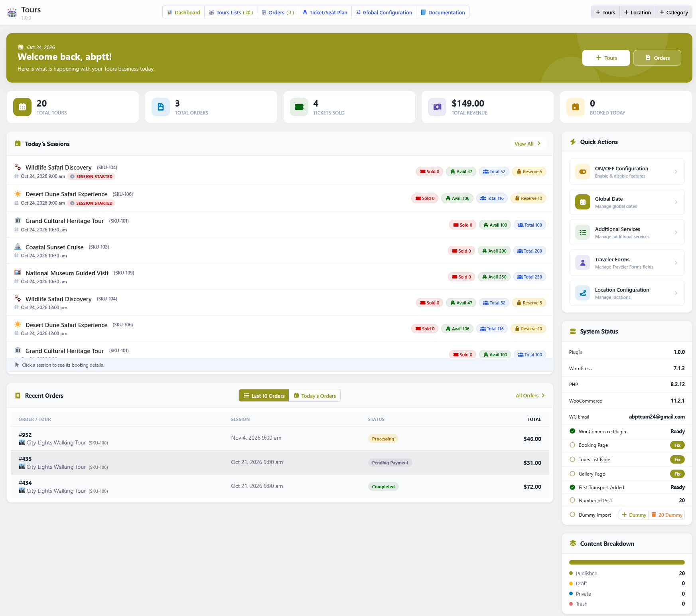Viewport: 696px width, 616px height.
Task: Fix the Tours List Page status
Action: 677,459
